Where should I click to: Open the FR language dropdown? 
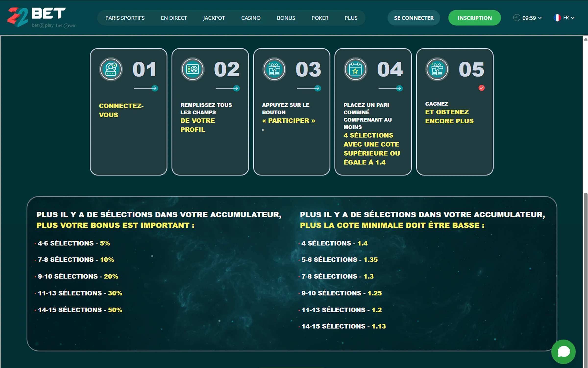tap(568, 18)
